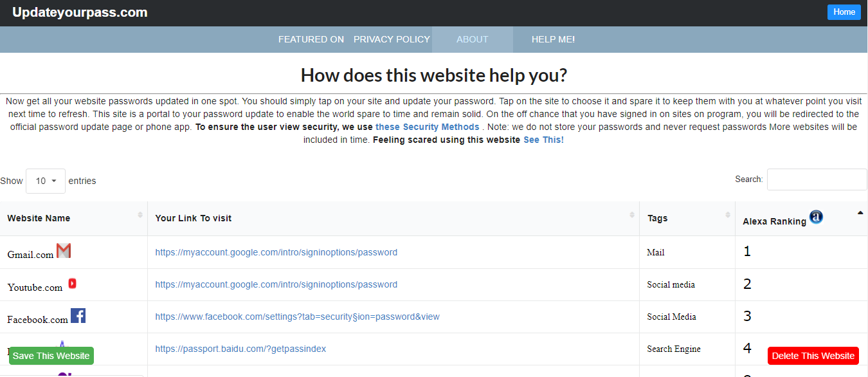Open the Show entries dropdown
Viewport: 868px width, 377px height.
click(45, 181)
